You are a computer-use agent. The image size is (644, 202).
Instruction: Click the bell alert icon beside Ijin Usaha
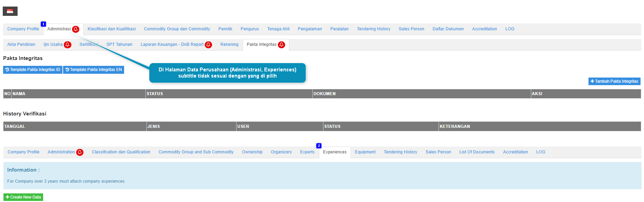(x=68, y=45)
